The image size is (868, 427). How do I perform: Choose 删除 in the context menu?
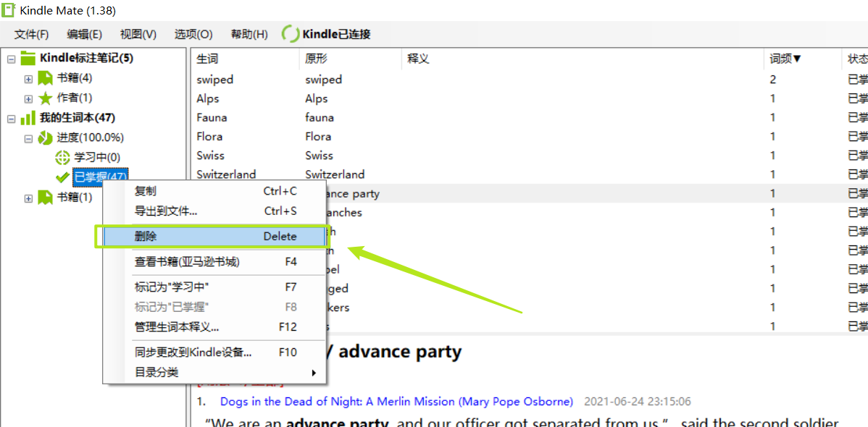pos(214,236)
